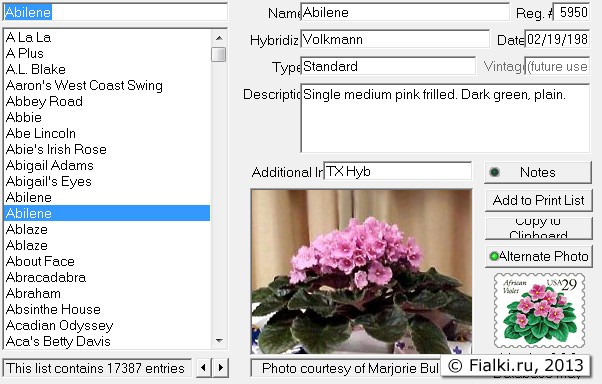
Task: Click the pink violet plant photo
Action: [361, 271]
